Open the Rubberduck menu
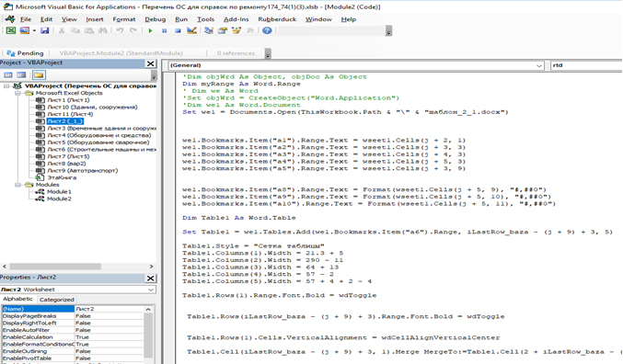Screen dimensions: 623x364 (277, 19)
